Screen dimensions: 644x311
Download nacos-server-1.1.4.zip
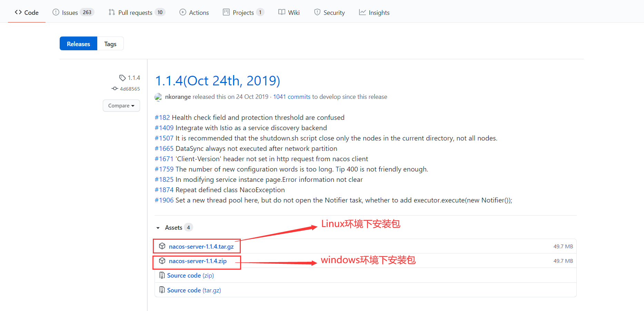198,261
